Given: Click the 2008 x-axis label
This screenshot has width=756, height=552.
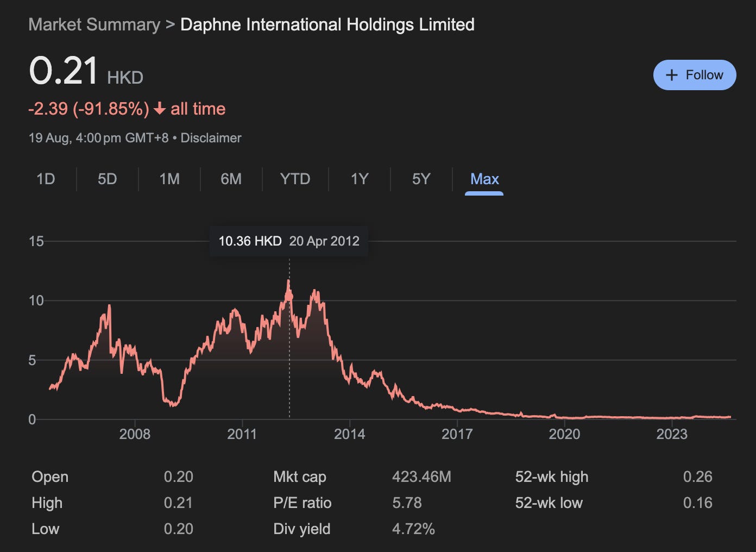Looking at the screenshot, I should point(135,434).
